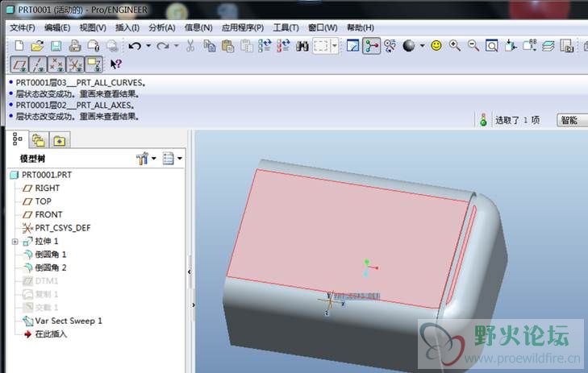
Task: Print the model using the printer icon
Action: pos(75,46)
